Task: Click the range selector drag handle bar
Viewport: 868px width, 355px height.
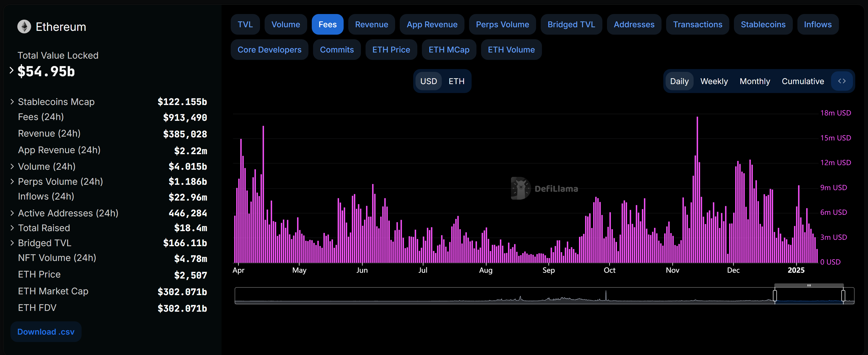Action: coord(809,285)
